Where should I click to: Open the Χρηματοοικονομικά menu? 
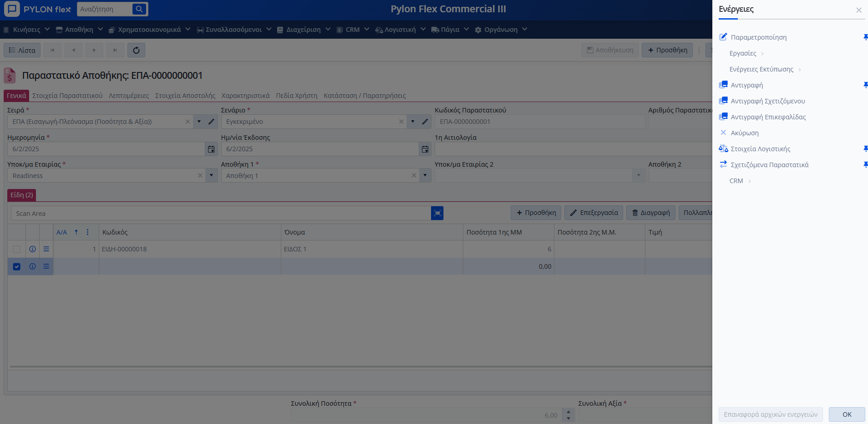(x=149, y=30)
